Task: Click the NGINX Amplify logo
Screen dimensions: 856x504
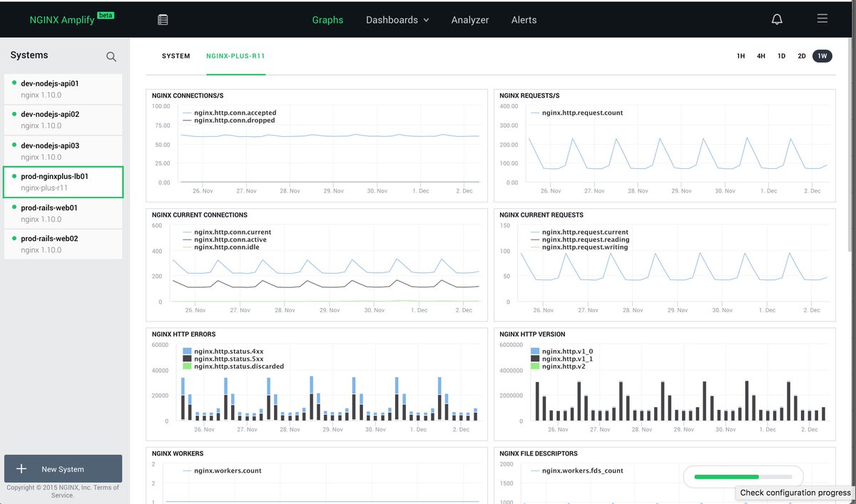Action: coord(62,20)
